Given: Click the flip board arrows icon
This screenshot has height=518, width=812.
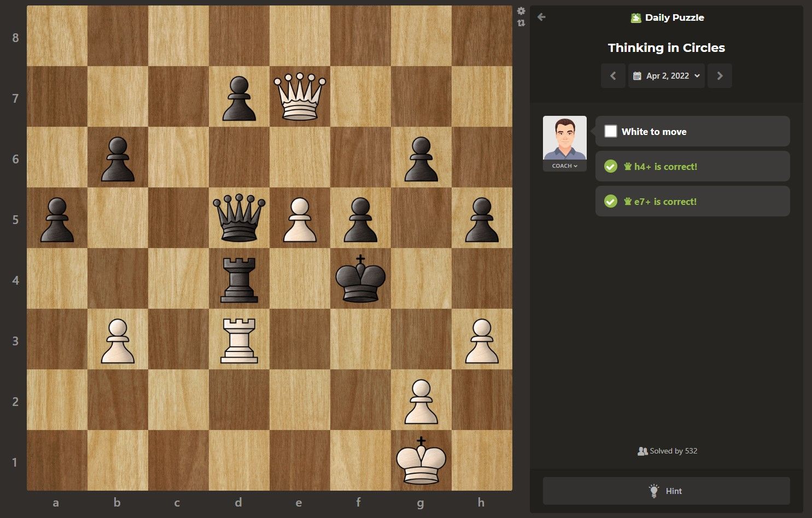Looking at the screenshot, I should (x=521, y=23).
